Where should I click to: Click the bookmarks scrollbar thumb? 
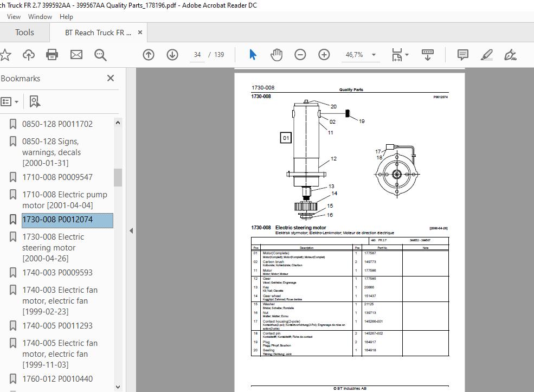(x=118, y=177)
